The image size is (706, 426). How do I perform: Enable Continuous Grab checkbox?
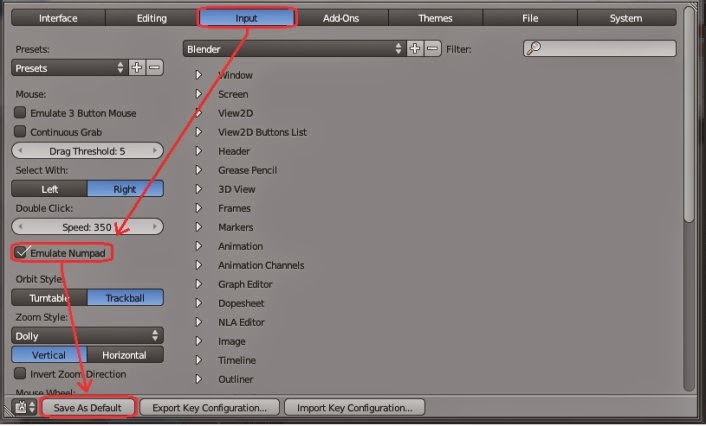[20, 131]
